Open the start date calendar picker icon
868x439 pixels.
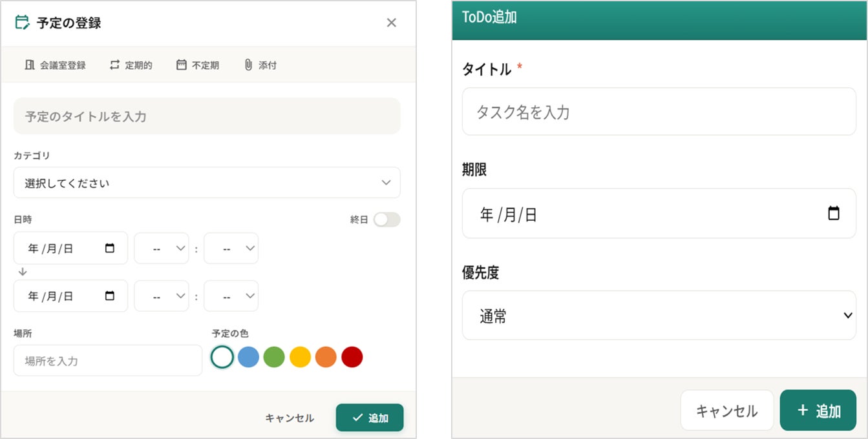pyautogui.click(x=110, y=249)
